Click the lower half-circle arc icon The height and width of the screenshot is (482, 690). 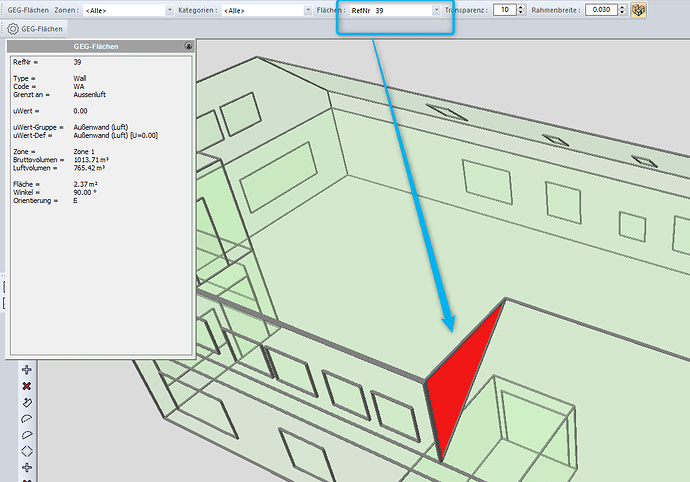[x=27, y=434]
